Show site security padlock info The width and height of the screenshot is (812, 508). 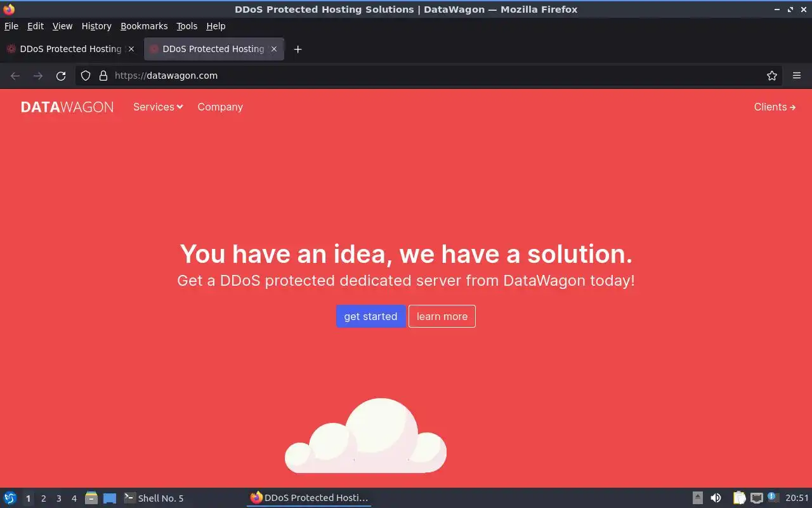point(103,76)
